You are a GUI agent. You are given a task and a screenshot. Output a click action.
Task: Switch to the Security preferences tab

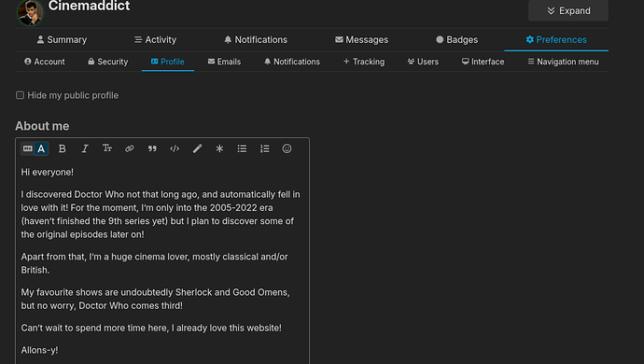click(x=108, y=62)
